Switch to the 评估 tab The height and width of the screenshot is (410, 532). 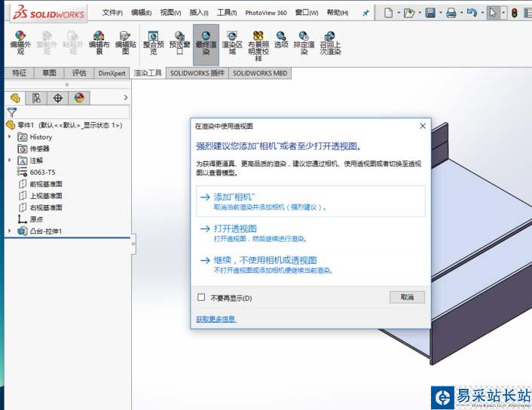tap(79, 73)
